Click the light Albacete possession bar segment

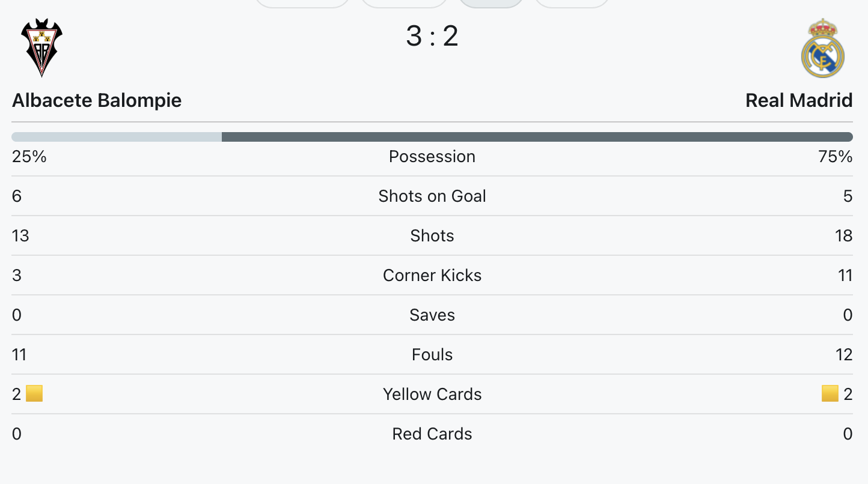pos(117,137)
